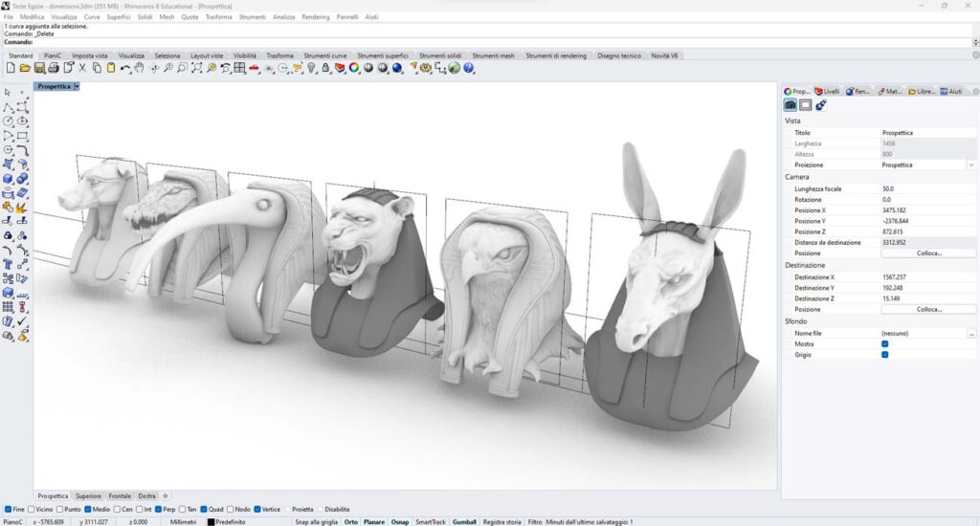Enable the Cen osnap checkbox

pos(117,509)
